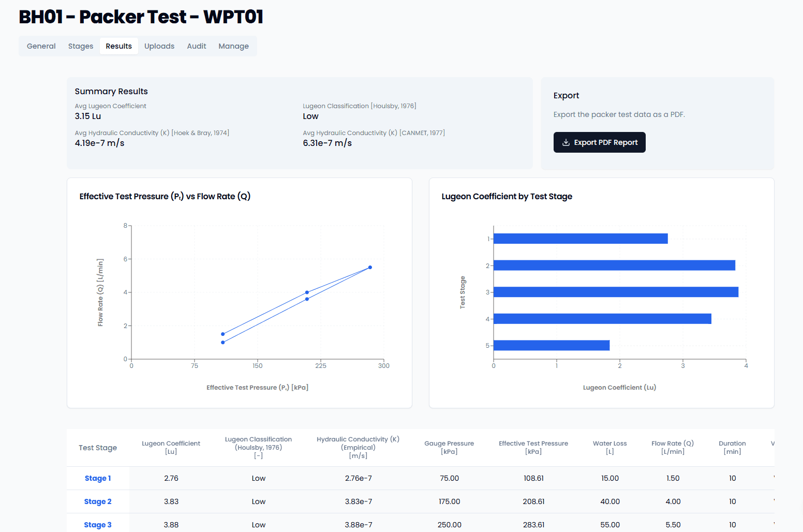Click the Test Stage 1 bar in chart

(580, 239)
